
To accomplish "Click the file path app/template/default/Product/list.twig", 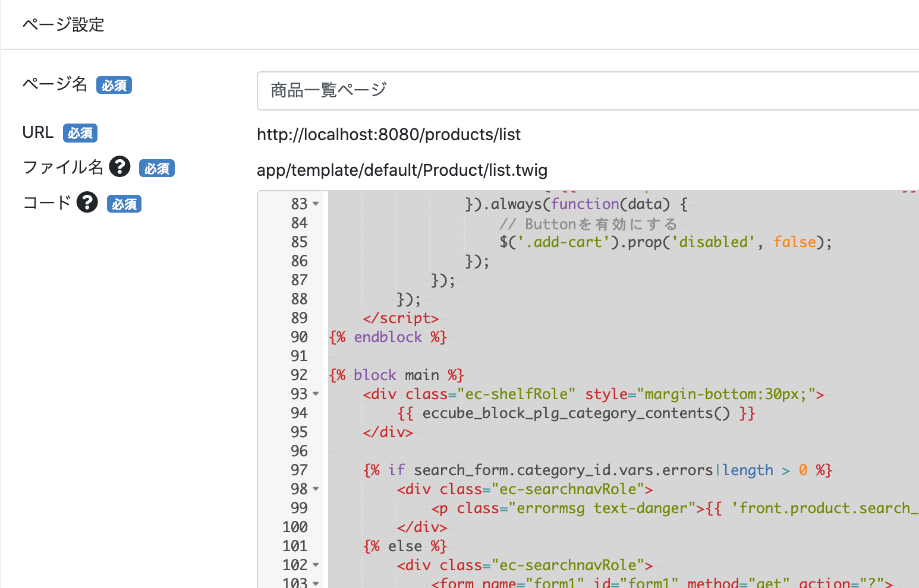I will pyautogui.click(x=402, y=170).
